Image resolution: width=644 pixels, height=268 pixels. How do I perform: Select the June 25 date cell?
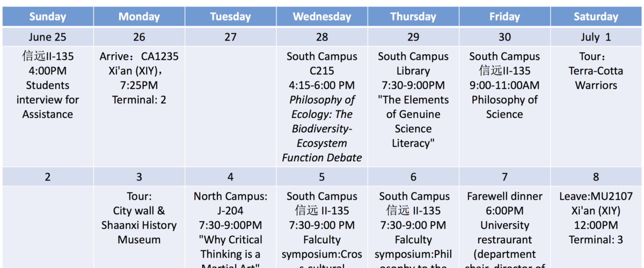click(x=48, y=37)
